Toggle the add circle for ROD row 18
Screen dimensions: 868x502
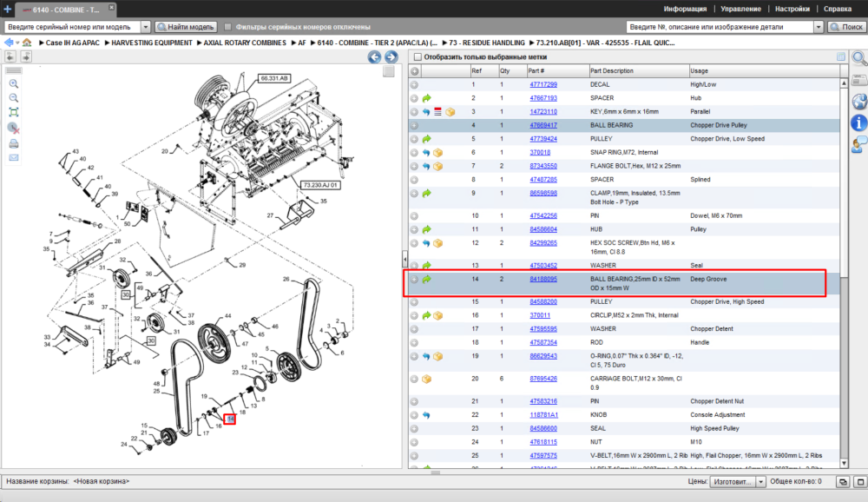[x=415, y=343]
